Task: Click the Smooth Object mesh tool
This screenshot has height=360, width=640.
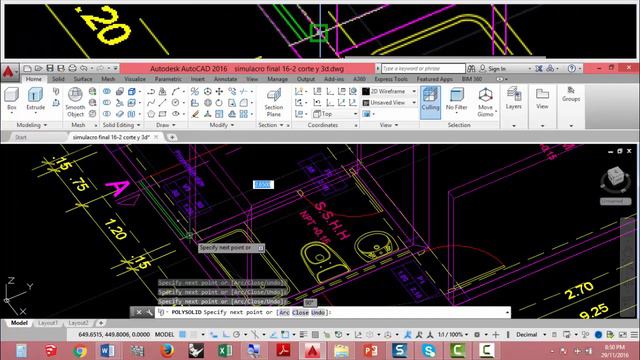Action: coord(75,102)
